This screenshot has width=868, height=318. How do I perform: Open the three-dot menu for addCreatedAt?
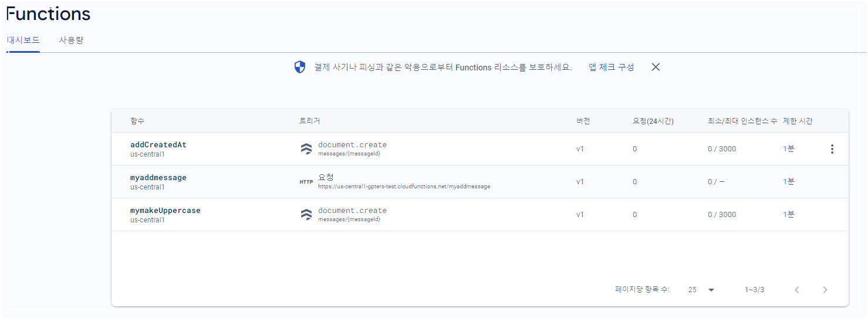pyautogui.click(x=832, y=149)
